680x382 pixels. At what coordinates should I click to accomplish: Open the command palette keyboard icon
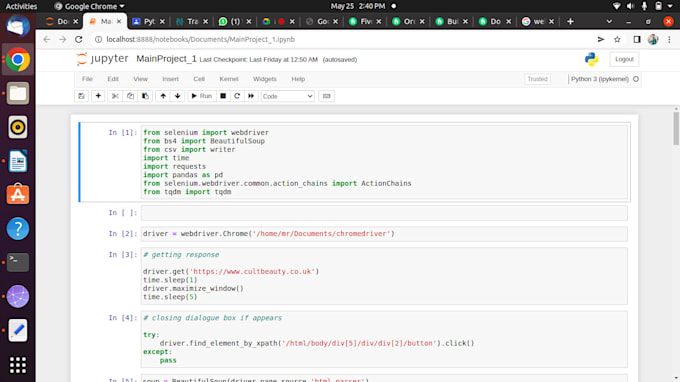(327, 96)
